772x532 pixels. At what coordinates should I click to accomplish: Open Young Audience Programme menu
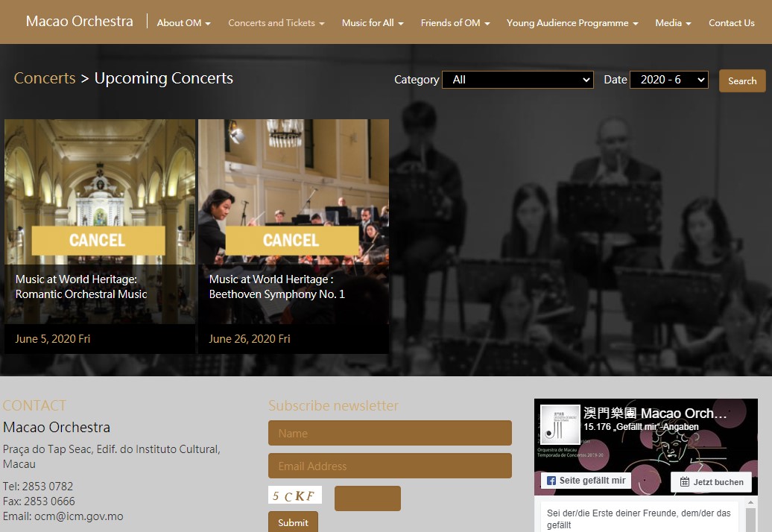click(x=572, y=23)
